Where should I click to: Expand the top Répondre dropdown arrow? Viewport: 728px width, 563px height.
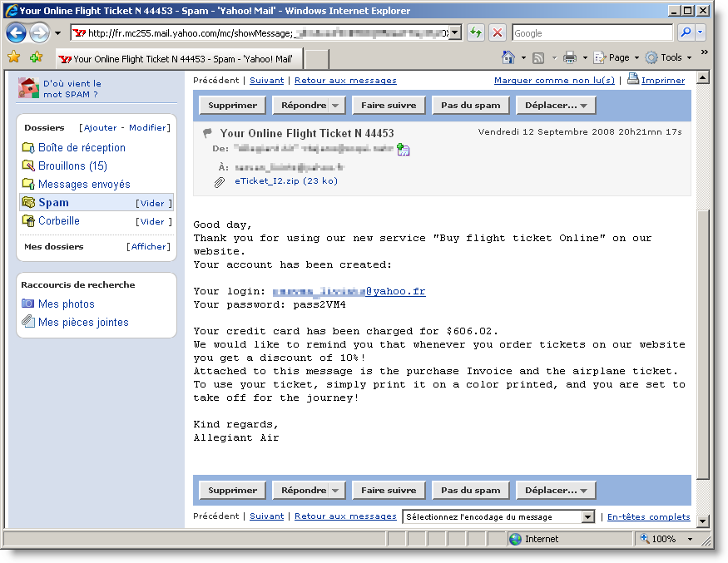pyautogui.click(x=335, y=106)
